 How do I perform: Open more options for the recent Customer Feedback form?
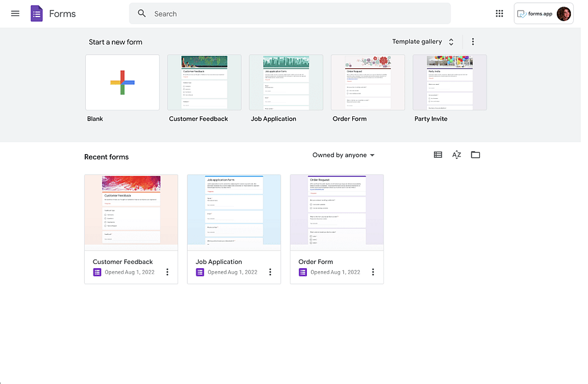point(167,272)
